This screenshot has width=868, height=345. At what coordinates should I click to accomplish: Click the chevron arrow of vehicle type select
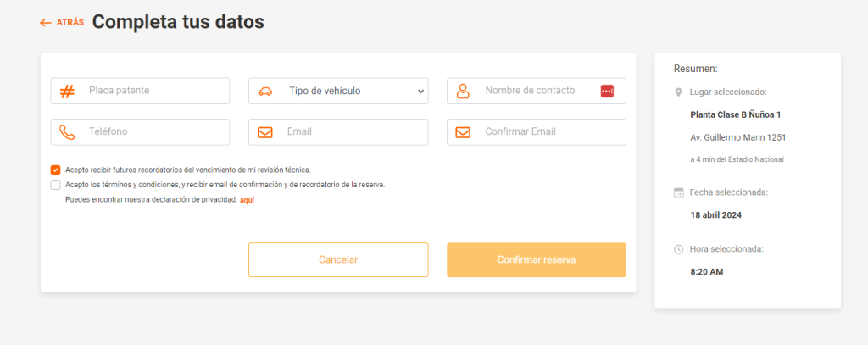420,91
